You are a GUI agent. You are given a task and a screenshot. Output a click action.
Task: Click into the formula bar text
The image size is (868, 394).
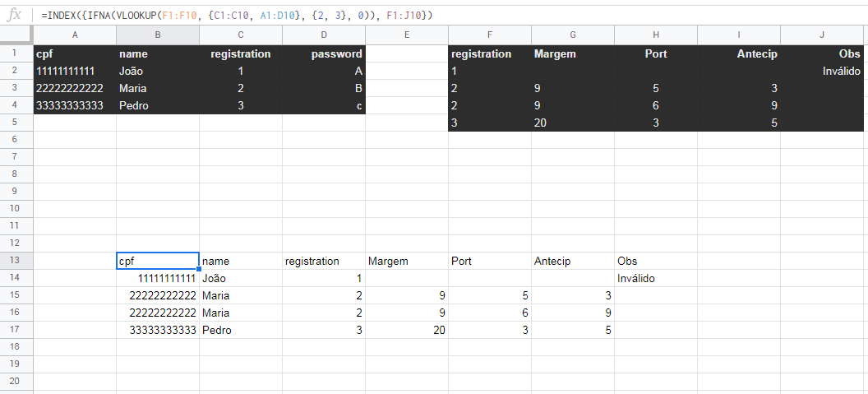pyautogui.click(x=237, y=16)
